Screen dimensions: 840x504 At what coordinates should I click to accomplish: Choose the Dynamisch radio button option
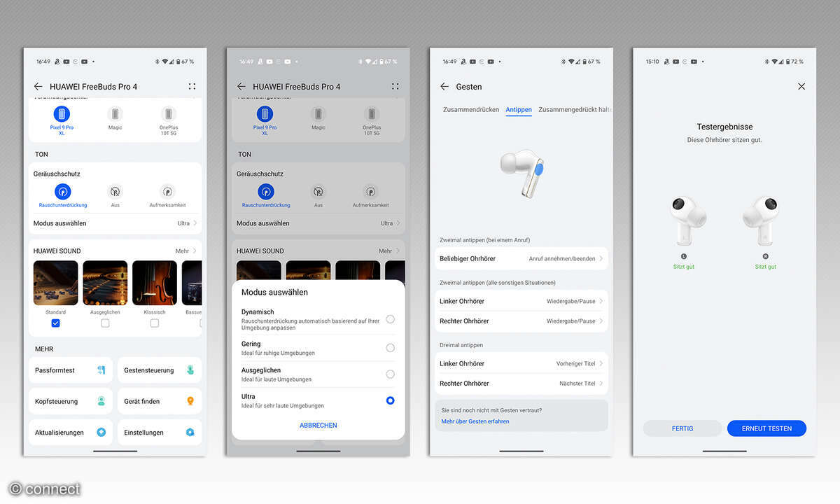(390, 319)
